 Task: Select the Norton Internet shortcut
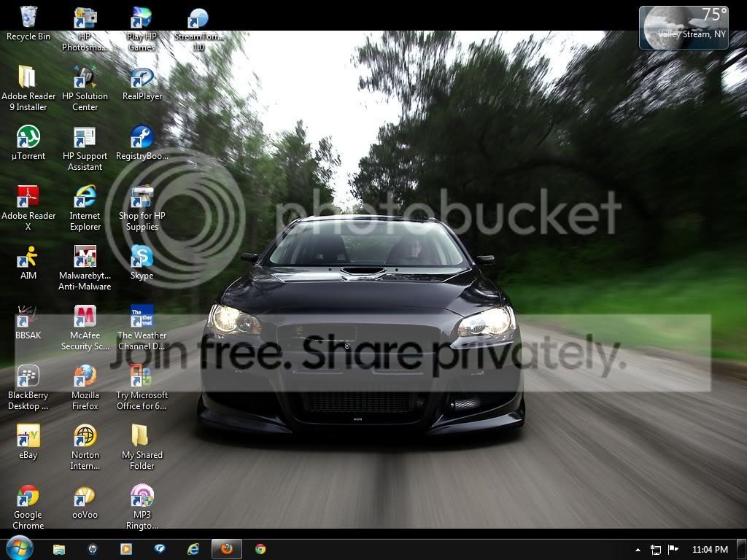tap(85, 448)
